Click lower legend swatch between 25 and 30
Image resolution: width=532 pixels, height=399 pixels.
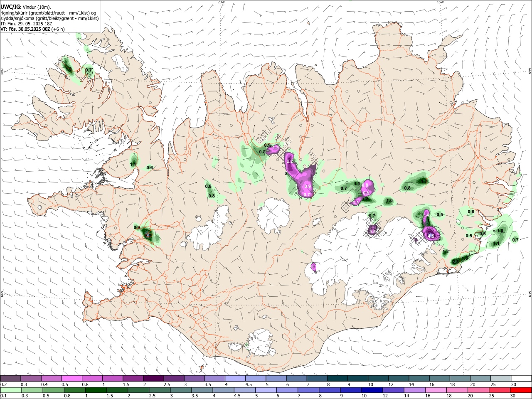tap(500, 390)
